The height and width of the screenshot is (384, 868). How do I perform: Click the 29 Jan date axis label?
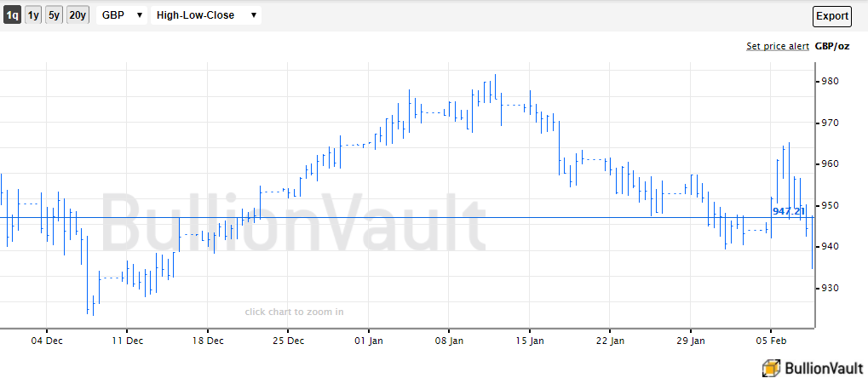click(690, 341)
